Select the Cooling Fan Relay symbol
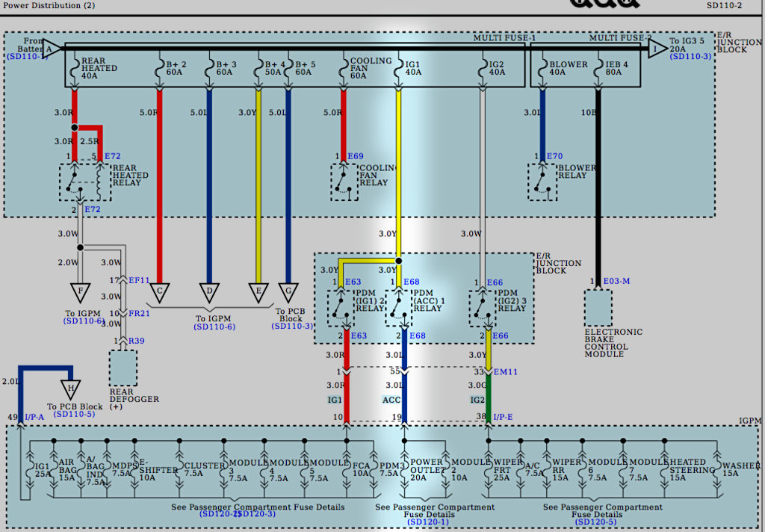This screenshot has width=765, height=532. click(344, 182)
